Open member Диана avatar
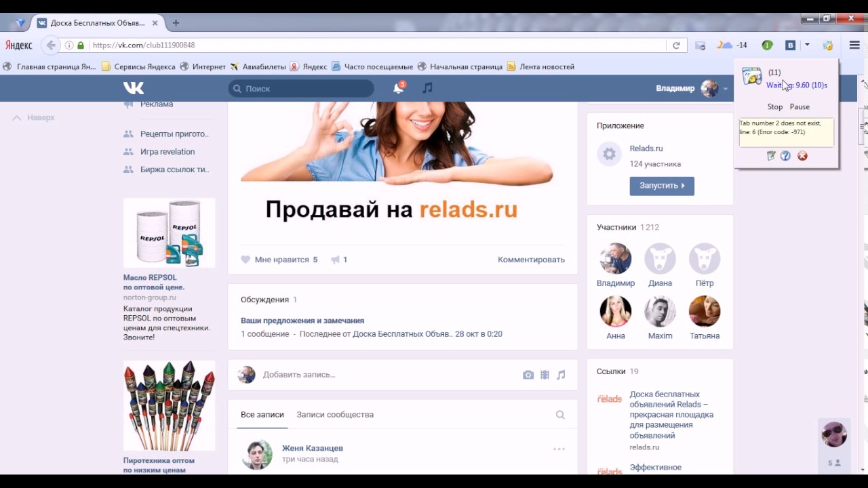Screen dimensions: 868x488 pyautogui.click(x=660, y=259)
